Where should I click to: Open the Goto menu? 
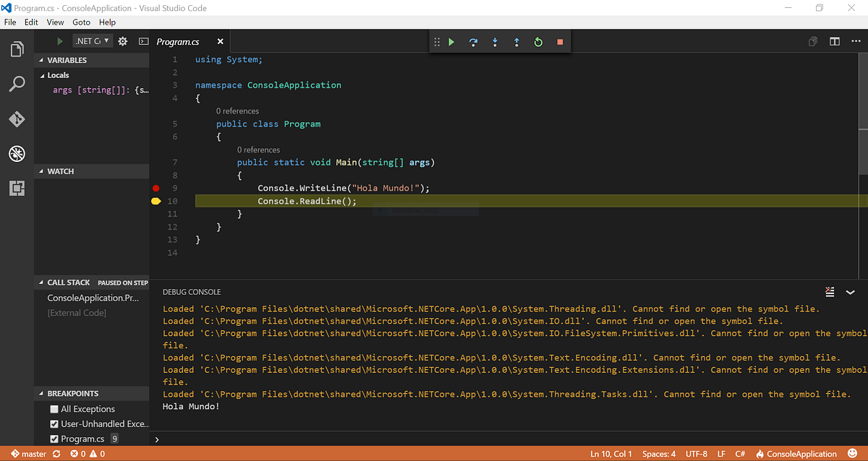(81, 22)
